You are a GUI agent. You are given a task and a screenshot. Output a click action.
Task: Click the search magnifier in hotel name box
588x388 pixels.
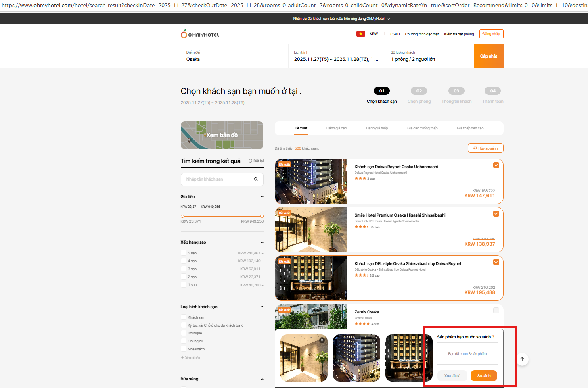256,179
